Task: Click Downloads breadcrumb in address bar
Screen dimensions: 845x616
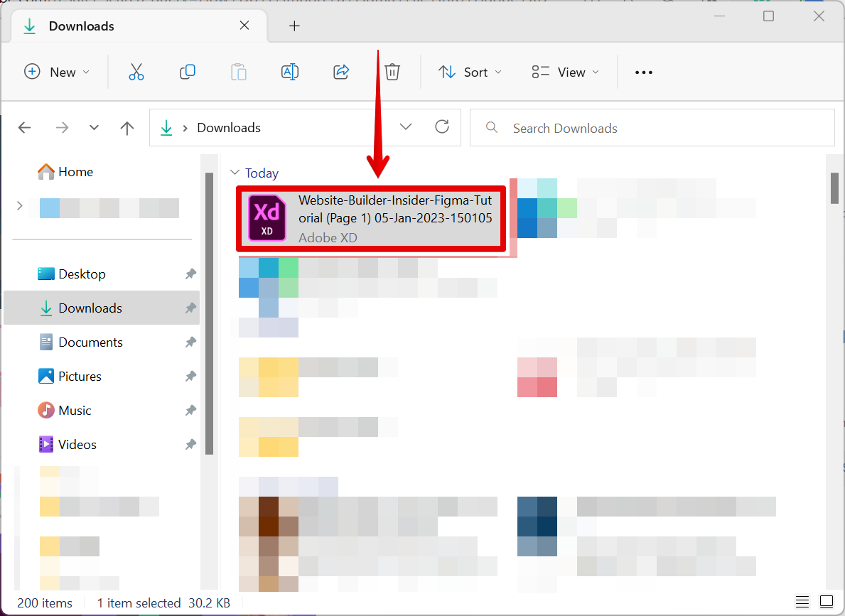Action: tap(229, 128)
